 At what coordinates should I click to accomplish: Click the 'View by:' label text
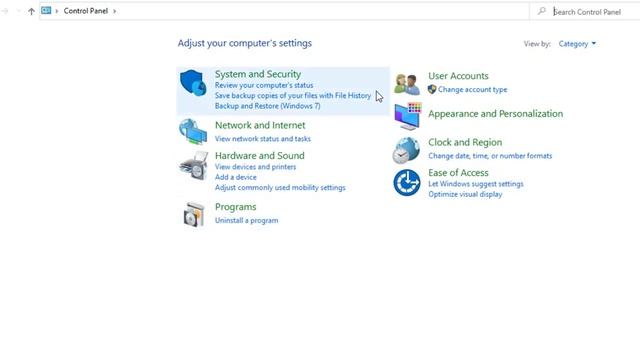tap(537, 44)
